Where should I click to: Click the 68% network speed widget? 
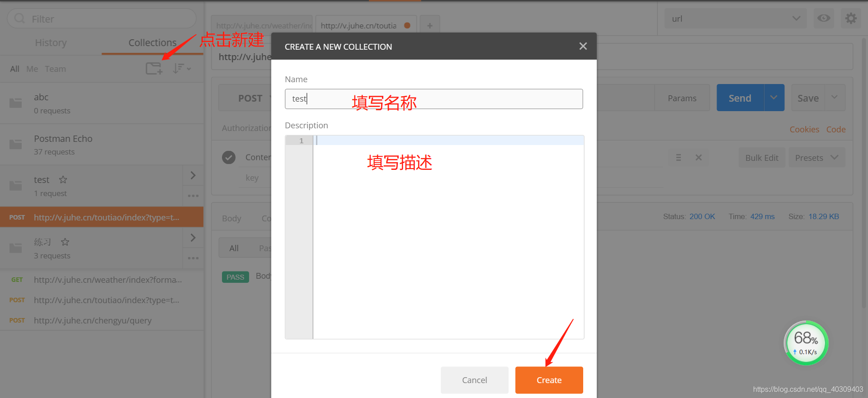click(806, 343)
